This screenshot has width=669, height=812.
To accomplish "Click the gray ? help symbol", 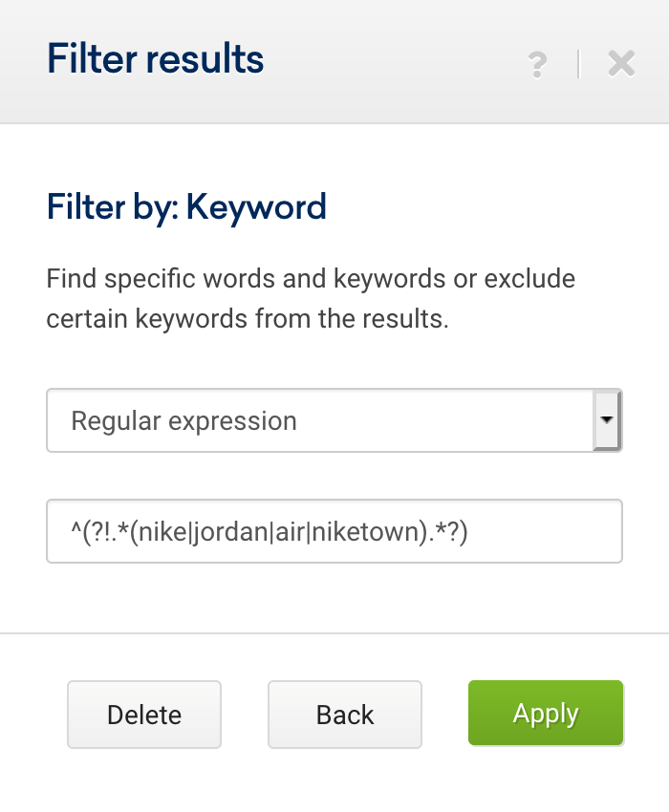I will 537,65.
